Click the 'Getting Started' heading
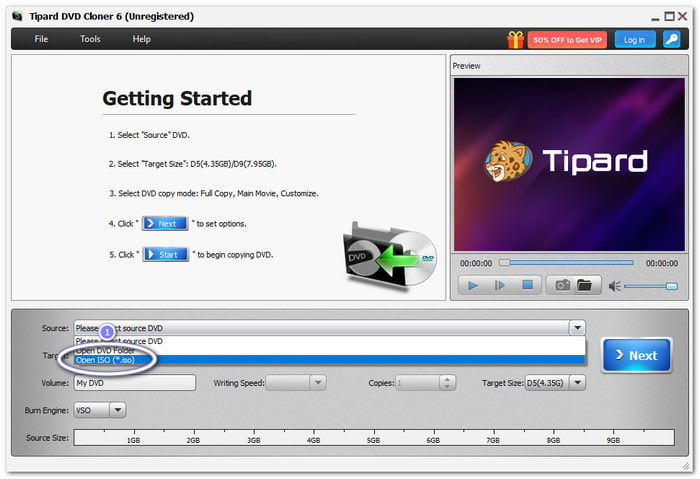The image size is (700, 479). coord(177,98)
